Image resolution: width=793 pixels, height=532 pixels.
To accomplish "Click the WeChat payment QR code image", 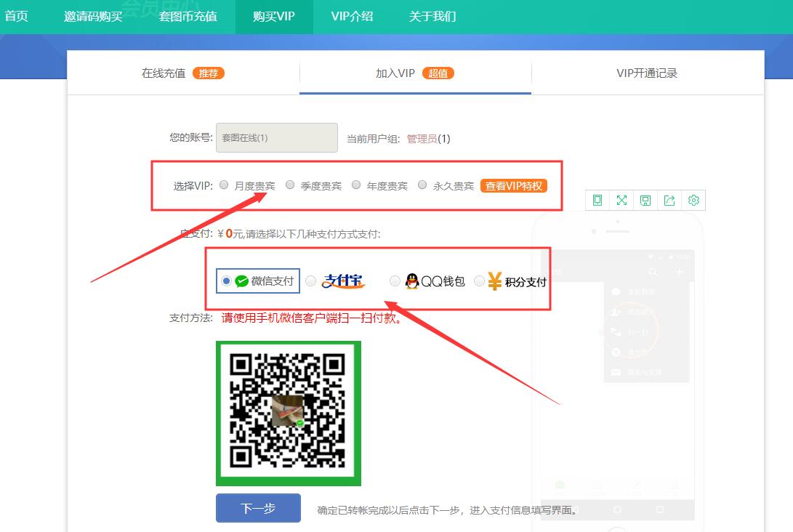I will 289,413.
